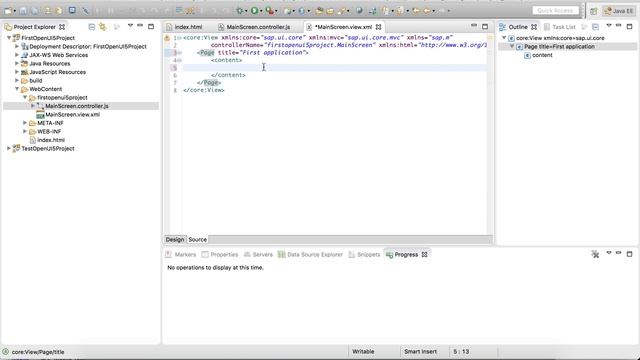640x360 pixels.
Task: Click the JavaScript Resources icon
Action: pos(24,72)
